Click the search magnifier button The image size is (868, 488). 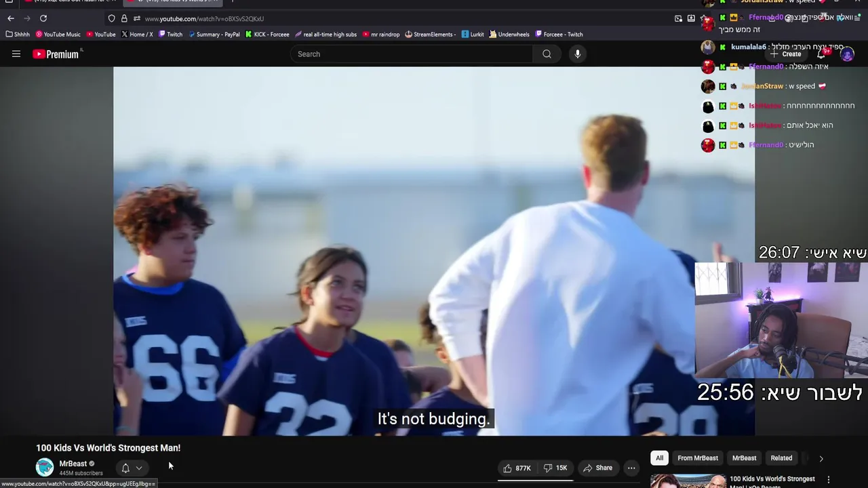click(x=547, y=54)
